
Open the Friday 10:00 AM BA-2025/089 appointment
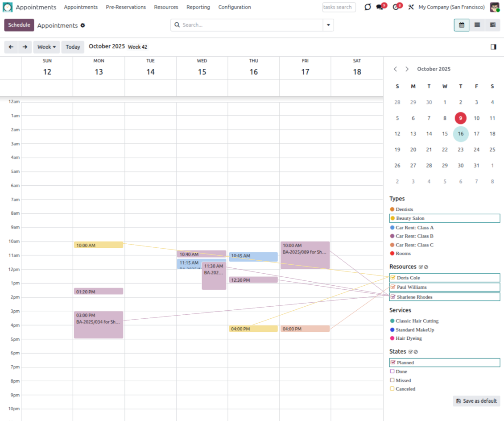tap(305, 255)
